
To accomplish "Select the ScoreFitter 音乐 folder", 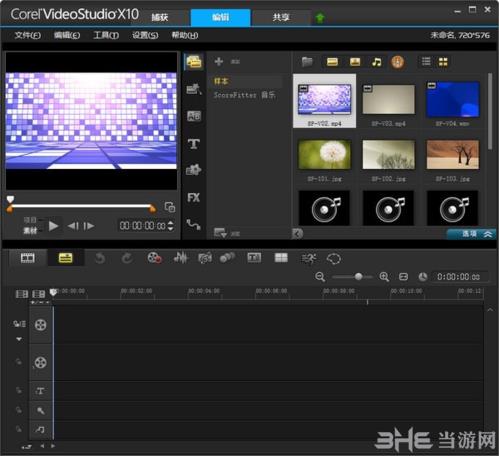I will click(x=245, y=95).
